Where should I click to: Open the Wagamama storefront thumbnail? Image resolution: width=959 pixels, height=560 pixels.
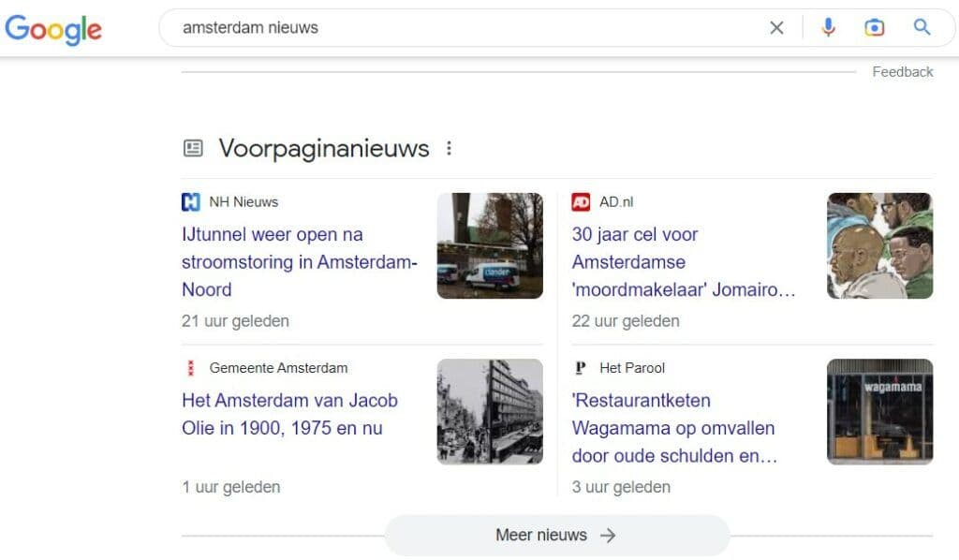coord(880,411)
